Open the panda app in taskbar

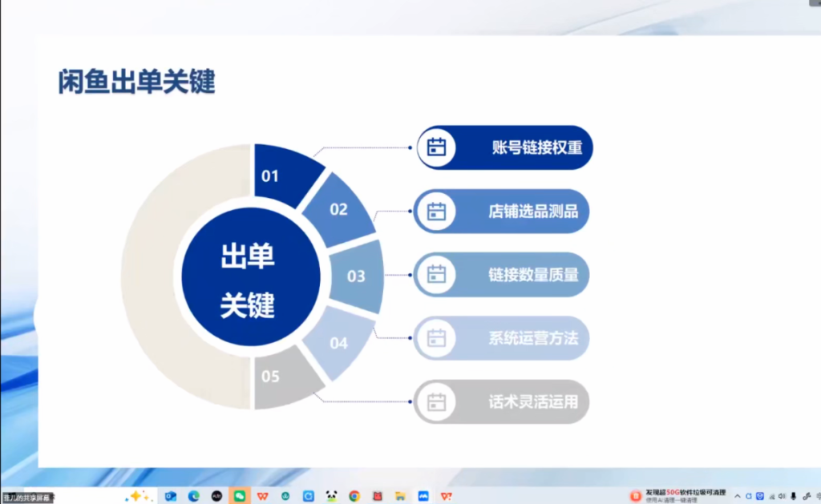point(331,496)
